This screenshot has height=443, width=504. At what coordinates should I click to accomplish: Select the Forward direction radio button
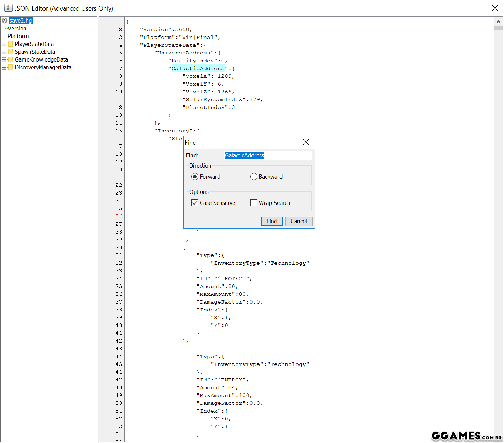(x=195, y=177)
